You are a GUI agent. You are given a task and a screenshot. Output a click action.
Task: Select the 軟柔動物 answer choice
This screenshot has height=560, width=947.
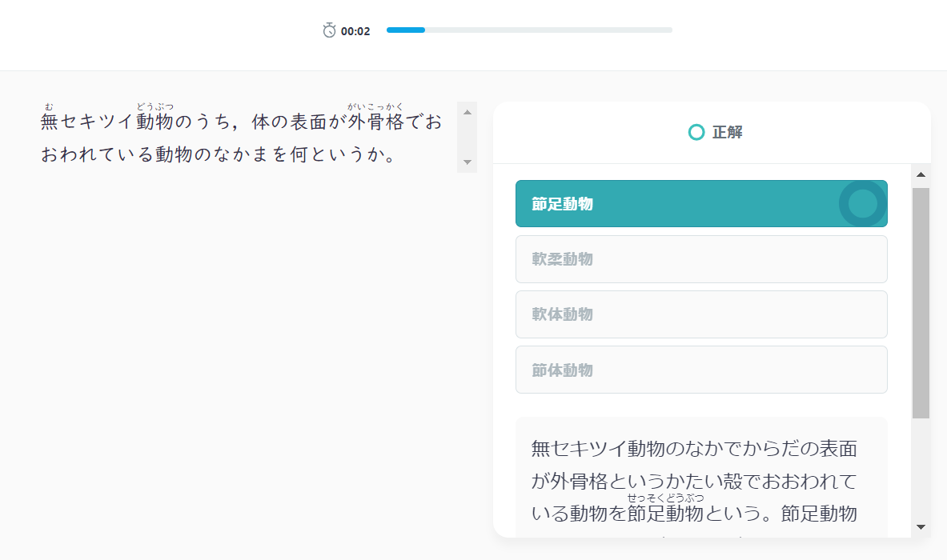701,258
